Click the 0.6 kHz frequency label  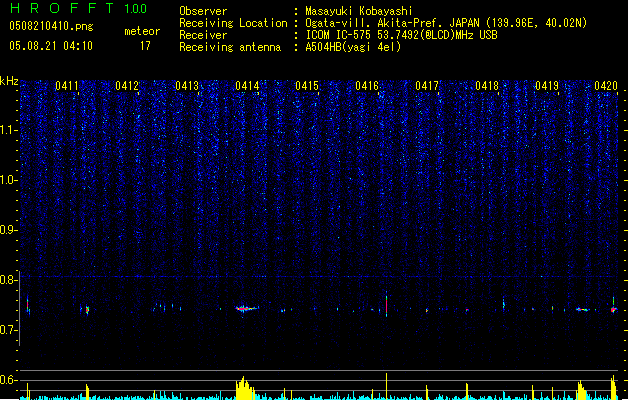coord(7,380)
